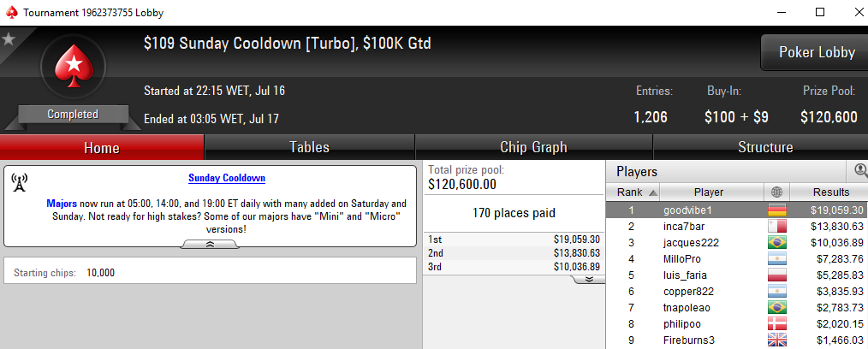Viewport: 868px width, 349px height.
Task: Sort players by Rank column arrow
Action: (652, 192)
